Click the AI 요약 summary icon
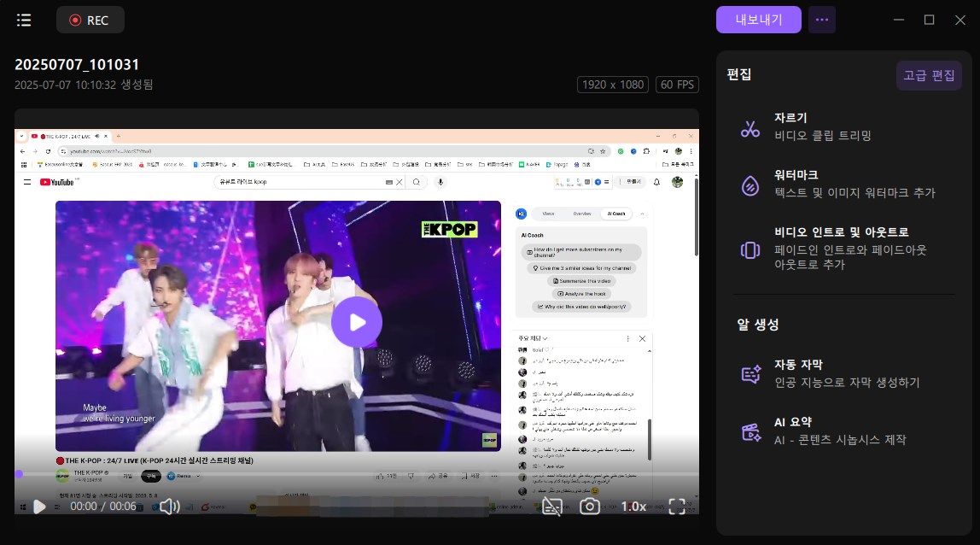 click(750, 432)
